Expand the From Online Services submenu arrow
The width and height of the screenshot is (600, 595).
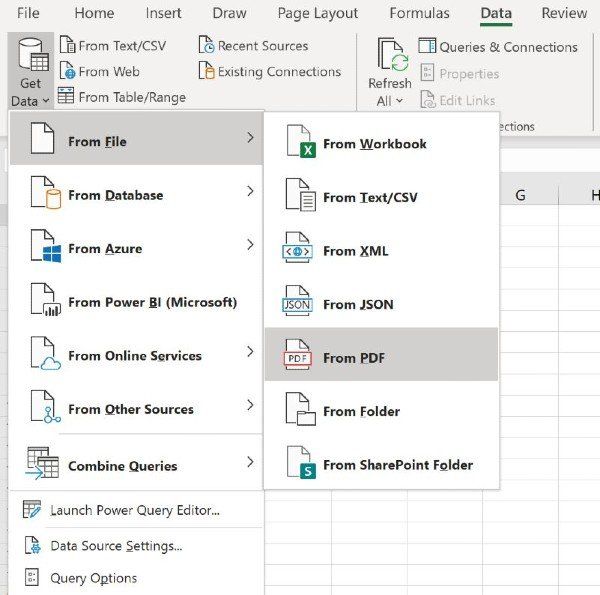pos(249,352)
